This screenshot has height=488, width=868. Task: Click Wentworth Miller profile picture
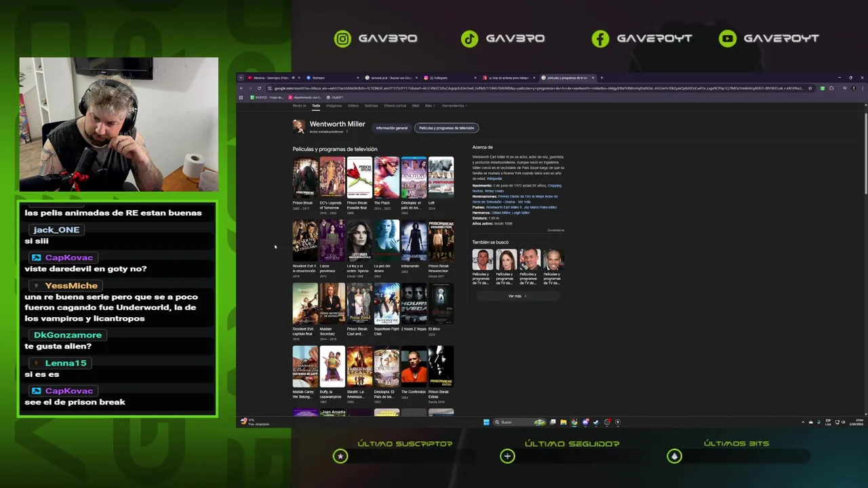click(x=299, y=126)
